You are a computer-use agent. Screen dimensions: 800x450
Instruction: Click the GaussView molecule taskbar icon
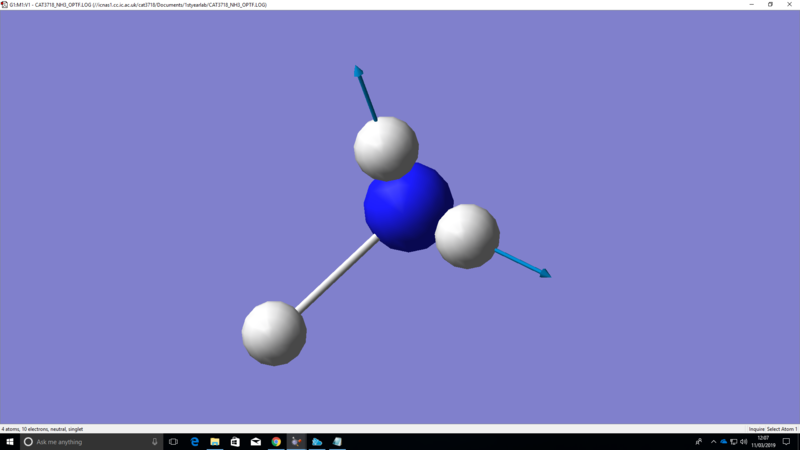pyautogui.click(x=296, y=442)
